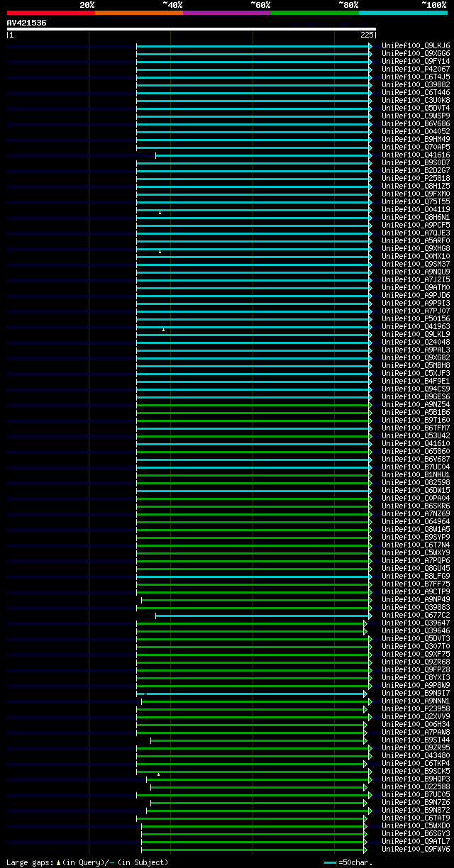Select hit label UniRef100_O64964
The width and height of the screenshot is (454, 868).
coord(416,521)
